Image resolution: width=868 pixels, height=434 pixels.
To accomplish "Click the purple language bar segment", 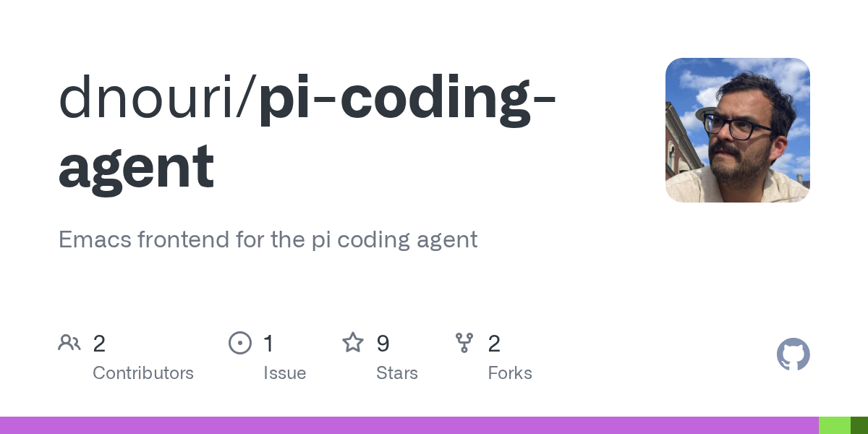I will click(409, 425).
